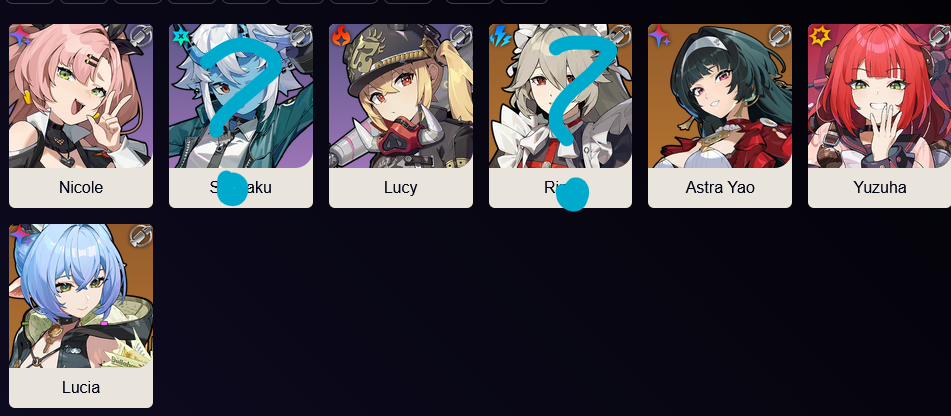Select Lucy's character portrait
This screenshot has height=416, width=951.
pos(401,96)
